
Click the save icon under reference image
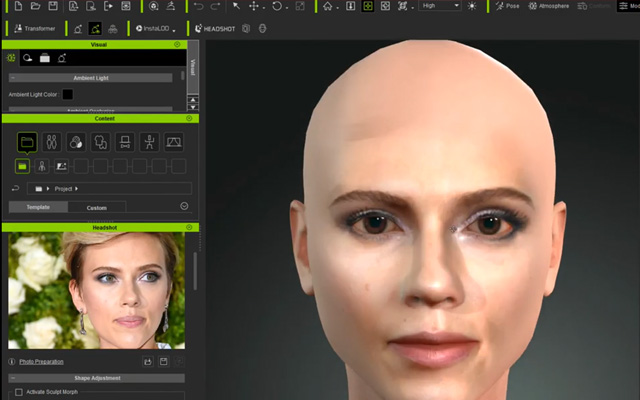[163, 362]
